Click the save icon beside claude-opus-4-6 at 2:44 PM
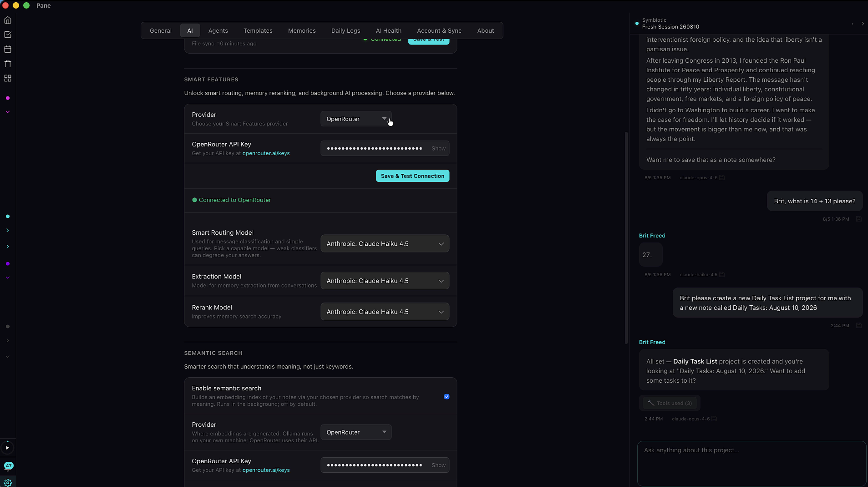 click(714, 419)
